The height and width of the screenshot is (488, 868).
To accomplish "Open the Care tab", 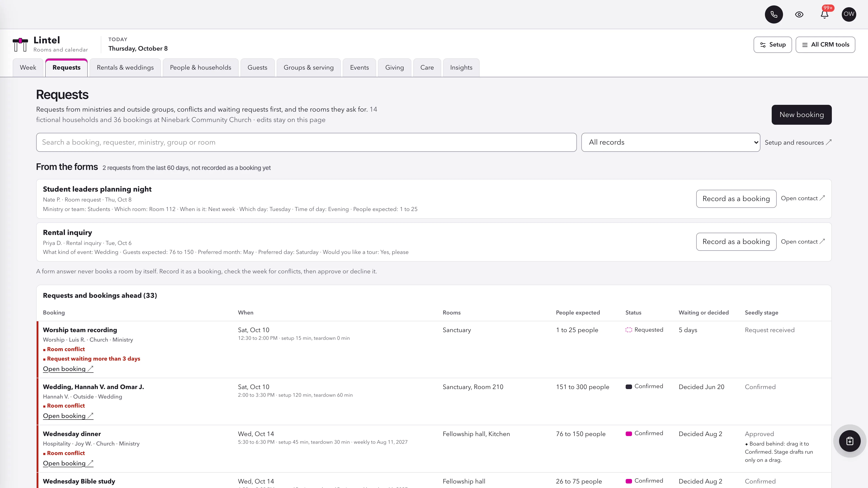I will 427,68.
